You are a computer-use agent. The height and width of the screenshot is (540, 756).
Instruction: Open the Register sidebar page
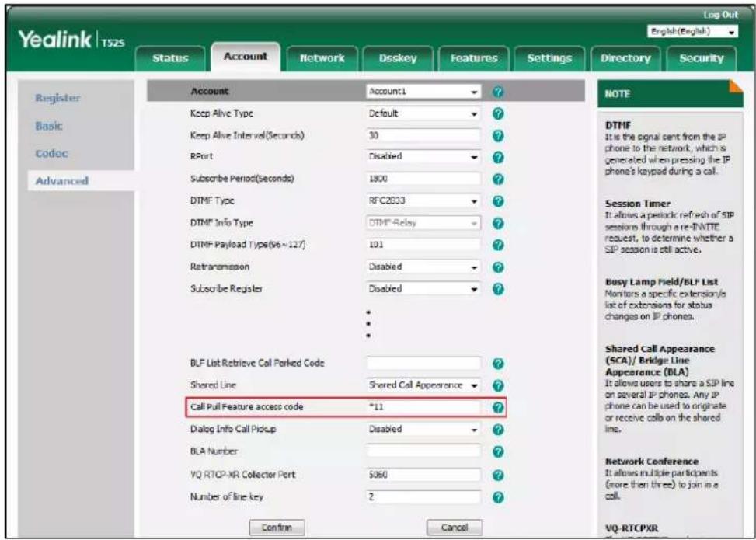pyautogui.click(x=57, y=98)
